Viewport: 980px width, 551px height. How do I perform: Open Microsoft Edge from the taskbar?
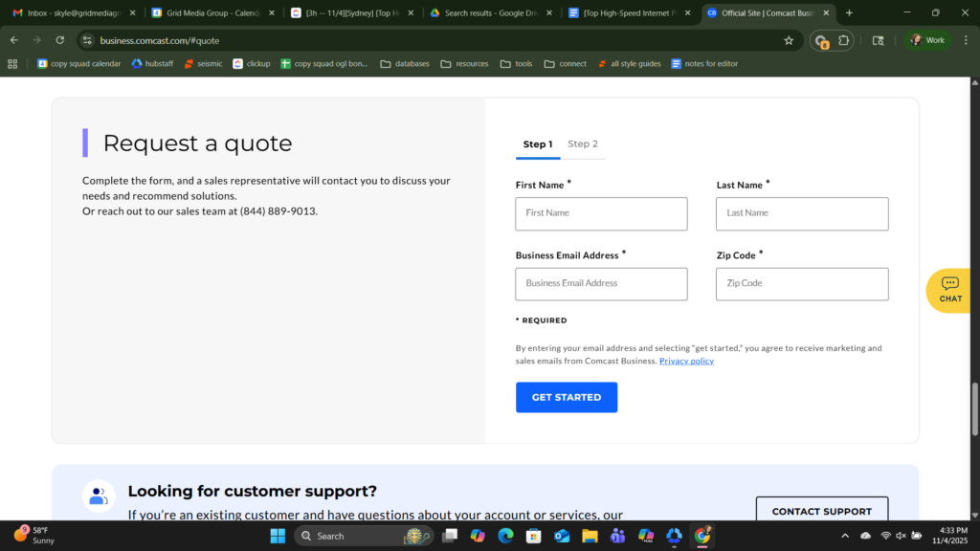[505, 536]
